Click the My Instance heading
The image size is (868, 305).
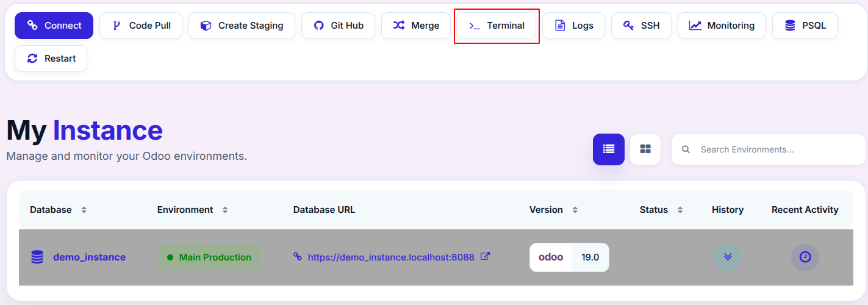[x=85, y=131]
